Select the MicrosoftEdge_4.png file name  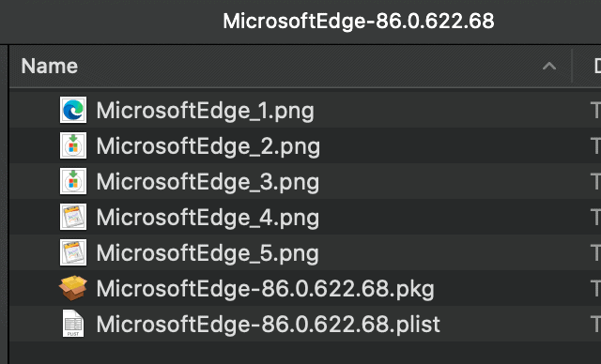pyautogui.click(x=208, y=218)
